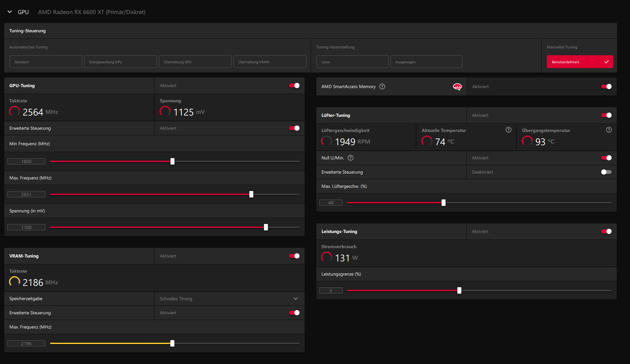This screenshot has height=364, width=630.
Task: Click the checkmark on Benutzerdefiniert
Action: pyautogui.click(x=606, y=62)
